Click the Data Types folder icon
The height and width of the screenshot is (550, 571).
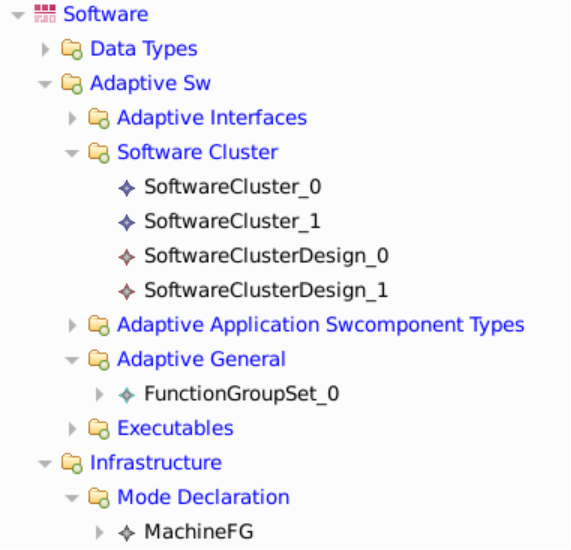[x=72, y=49]
